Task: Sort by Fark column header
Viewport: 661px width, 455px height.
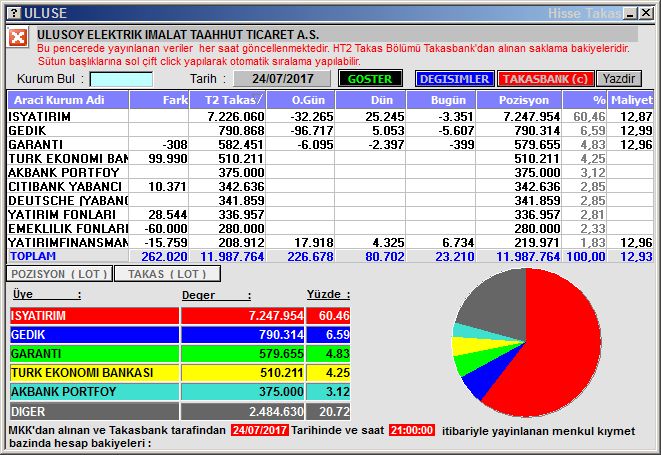Action: point(159,100)
